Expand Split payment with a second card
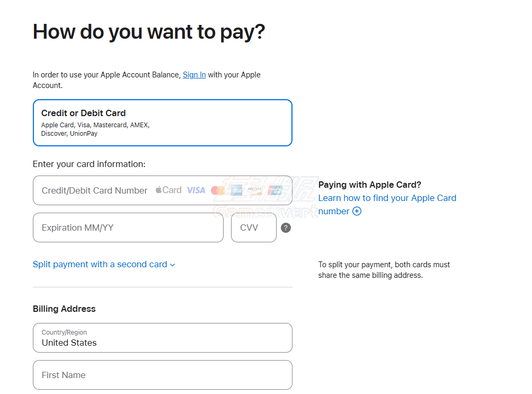This screenshot has width=532, height=394. (x=100, y=264)
